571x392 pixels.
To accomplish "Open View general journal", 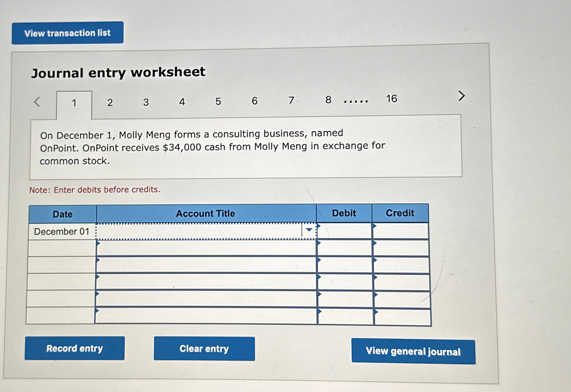I will pos(413,351).
